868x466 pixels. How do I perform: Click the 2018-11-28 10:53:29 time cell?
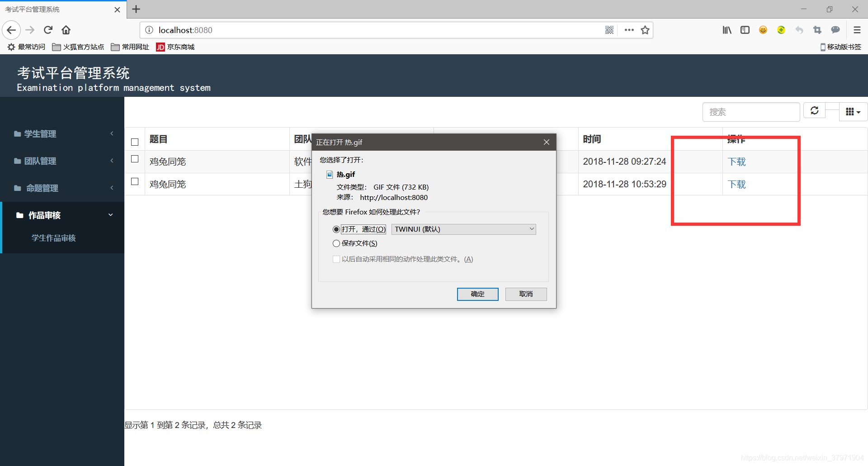tap(624, 184)
